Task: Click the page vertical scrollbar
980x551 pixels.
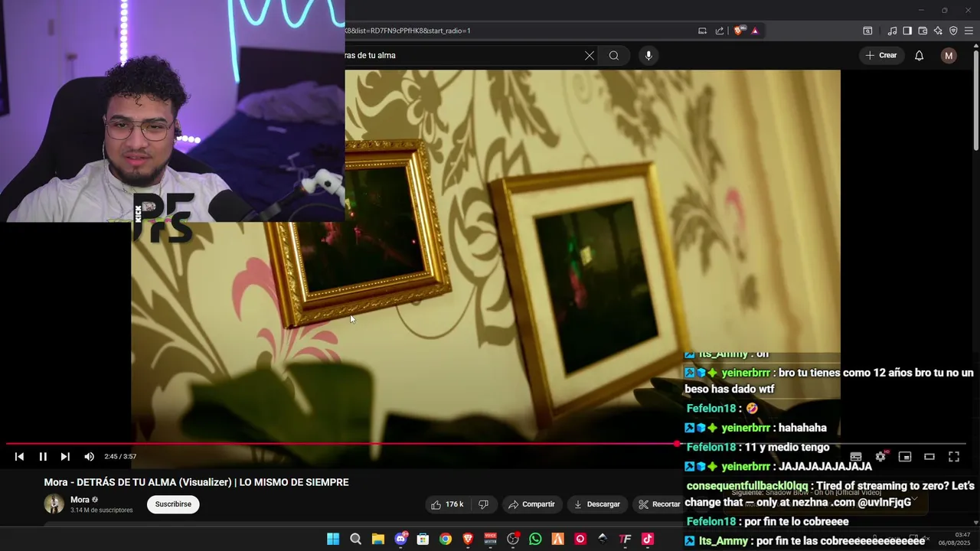Action: point(976,99)
